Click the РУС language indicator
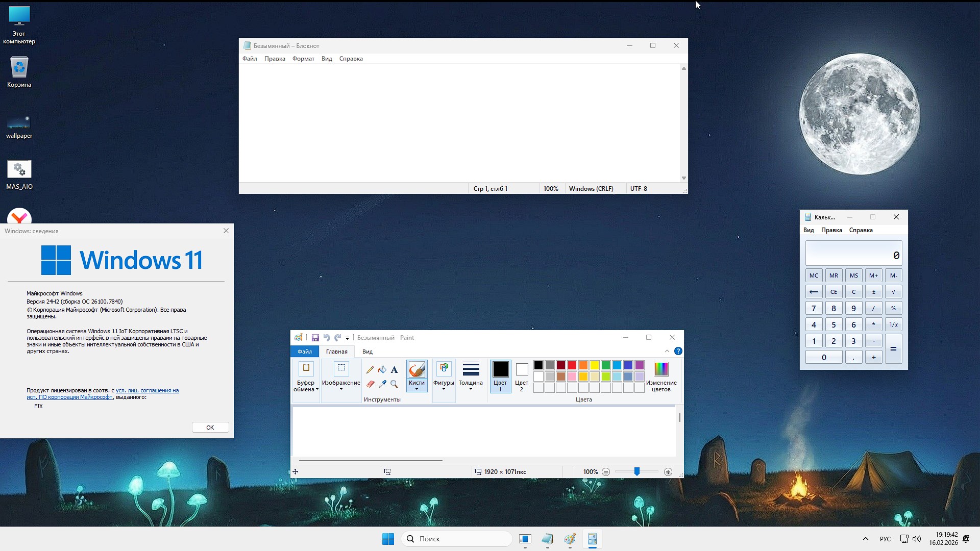The width and height of the screenshot is (980, 551). coord(885,539)
